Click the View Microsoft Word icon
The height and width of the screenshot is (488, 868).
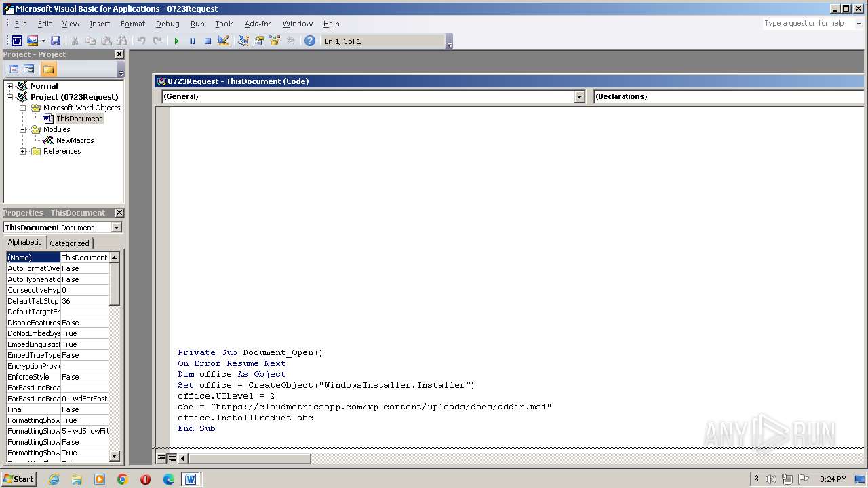pyautogui.click(x=16, y=41)
